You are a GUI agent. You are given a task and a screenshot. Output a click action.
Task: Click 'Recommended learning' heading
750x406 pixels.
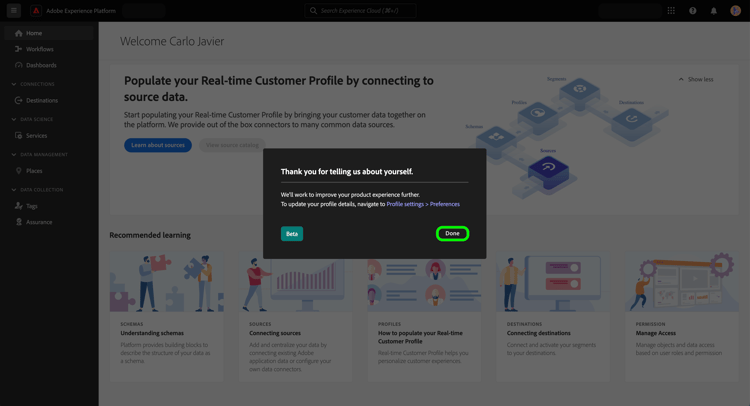[x=150, y=235]
